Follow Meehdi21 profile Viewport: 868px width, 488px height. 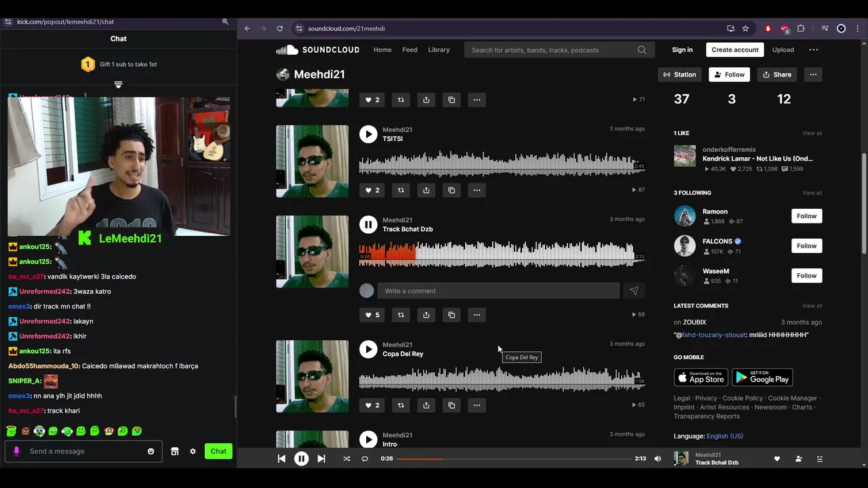(730, 75)
